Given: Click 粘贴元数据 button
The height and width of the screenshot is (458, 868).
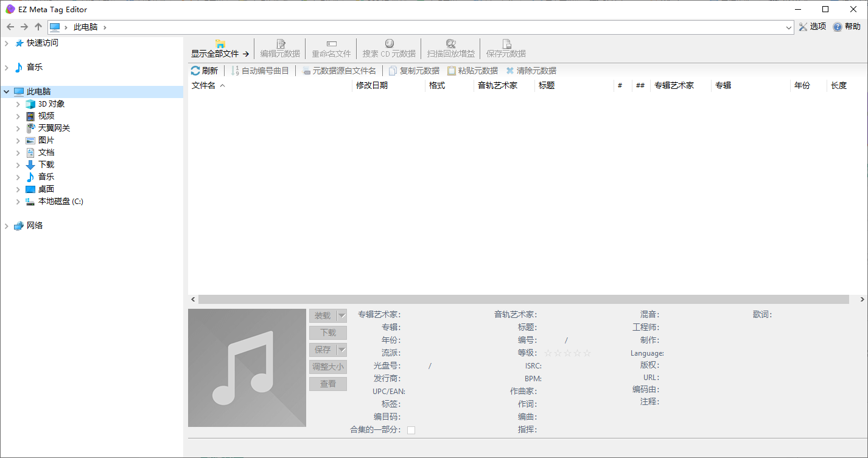Looking at the screenshot, I should (472, 71).
